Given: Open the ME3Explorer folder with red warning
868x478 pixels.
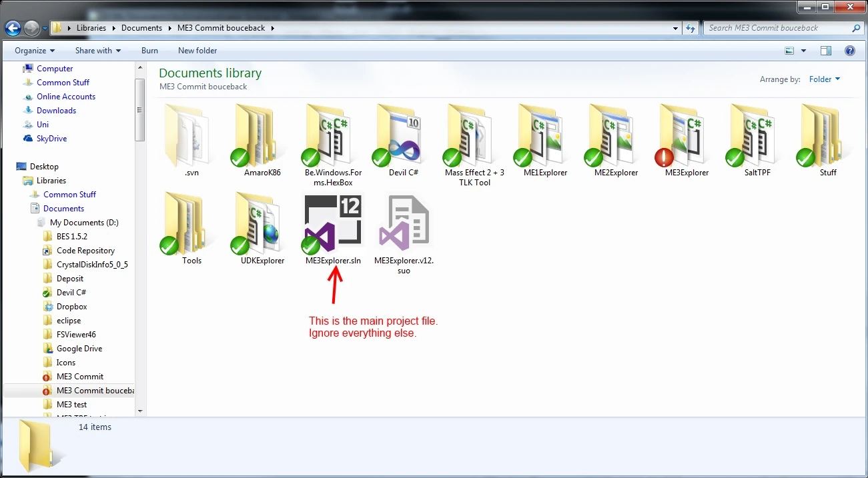Looking at the screenshot, I should coord(687,136).
